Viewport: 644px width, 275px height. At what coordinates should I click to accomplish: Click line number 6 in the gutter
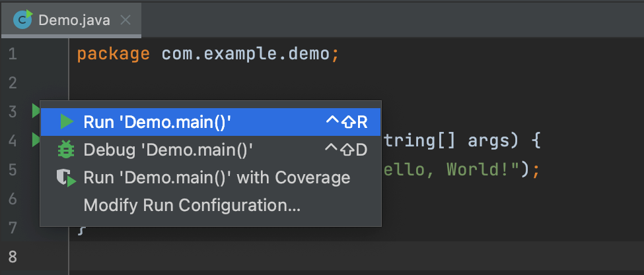[x=13, y=199]
